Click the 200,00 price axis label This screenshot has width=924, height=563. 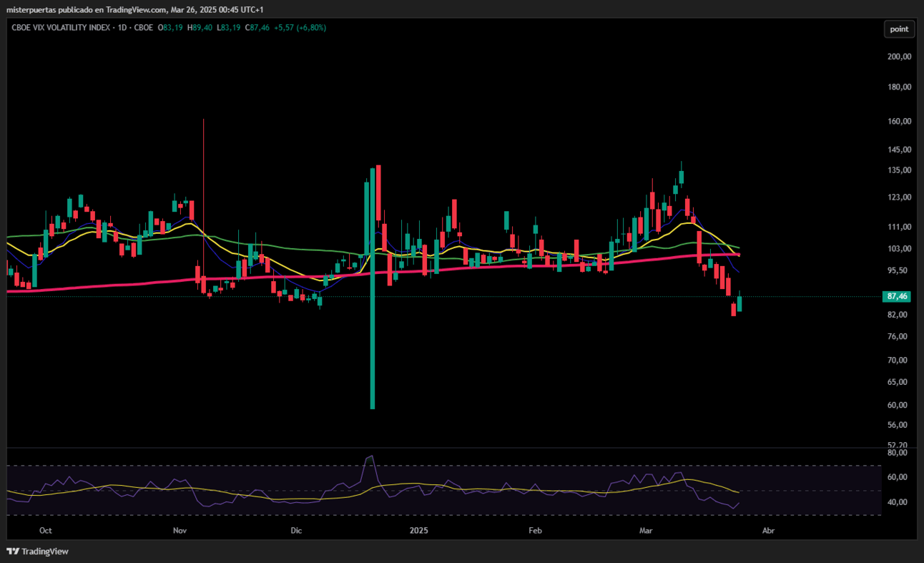click(x=899, y=57)
